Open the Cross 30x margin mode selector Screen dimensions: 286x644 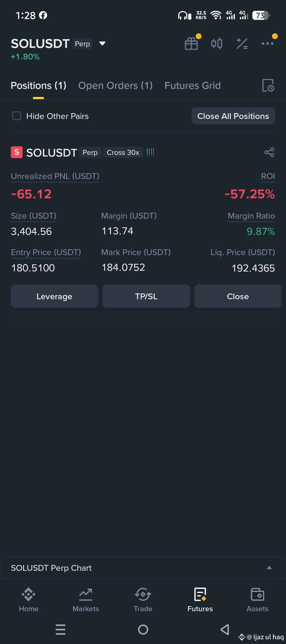pyautogui.click(x=123, y=152)
